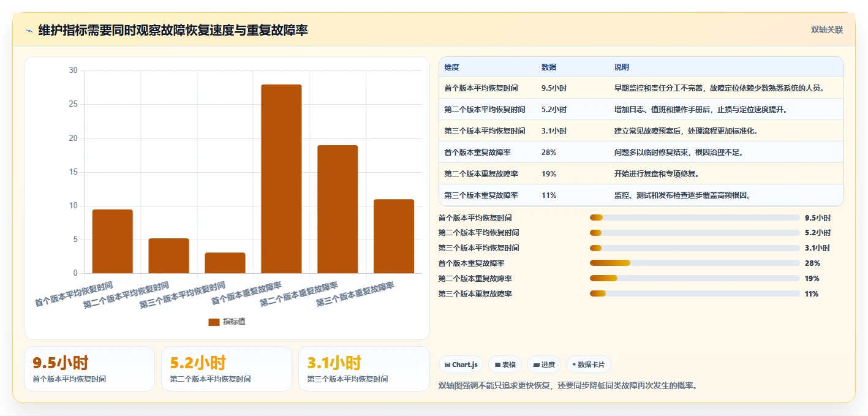Viewport: 868px width, 416px height.
Task: Select the 数据卡片 tag chip
Action: pyautogui.click(x=589, y=365)
